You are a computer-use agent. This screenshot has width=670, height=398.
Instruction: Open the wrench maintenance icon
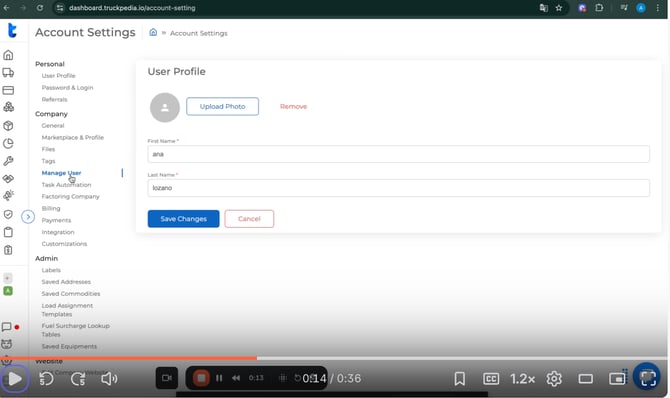[x=8, y=161]
